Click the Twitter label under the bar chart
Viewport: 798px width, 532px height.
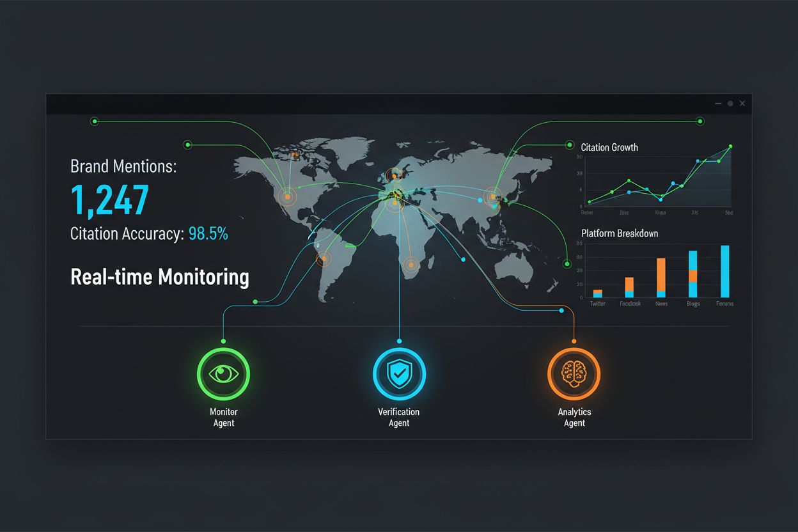tap(597, 303)
